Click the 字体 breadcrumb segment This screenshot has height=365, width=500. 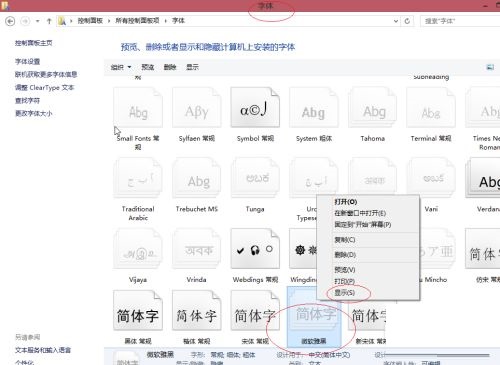coord(178,21)
